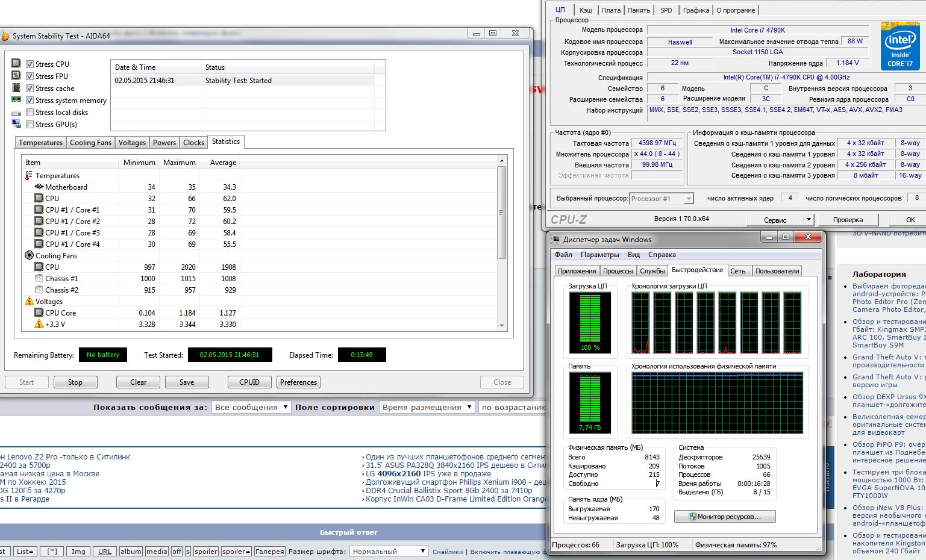Click the Save button

click(187, 382)
